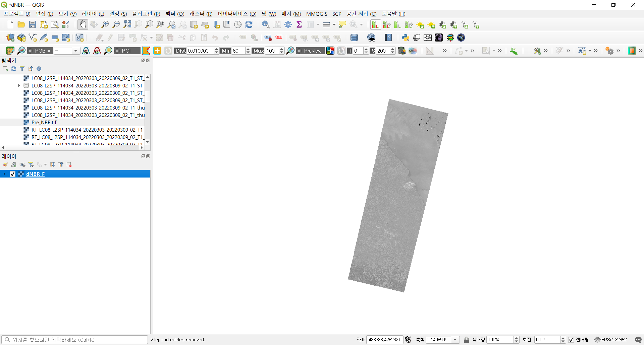Open the Python console icon
The height and width of the screenshot is (345, 644).
point(406,38)
